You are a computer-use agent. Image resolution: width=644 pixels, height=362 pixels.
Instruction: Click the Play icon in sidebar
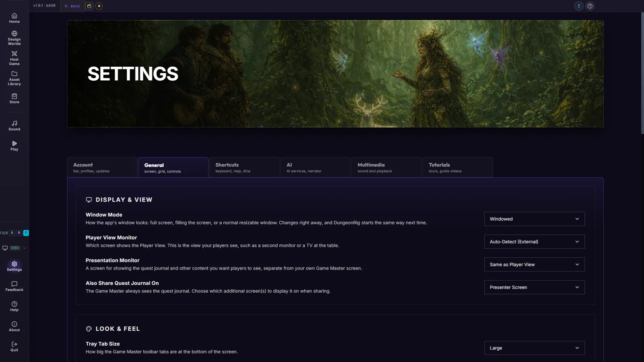click(x=14, y=144)
